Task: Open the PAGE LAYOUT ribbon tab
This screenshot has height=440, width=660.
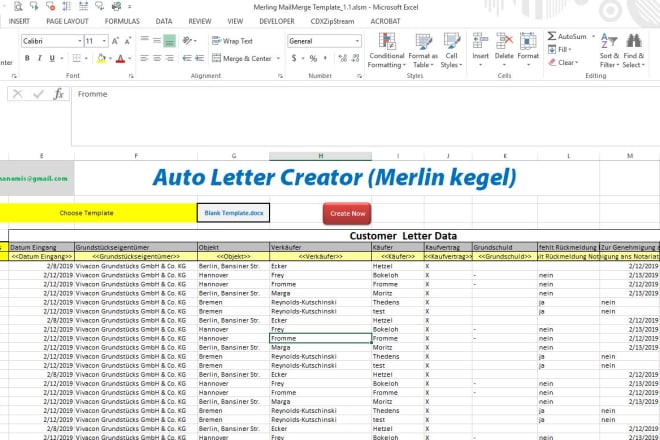Action: [67, 21]
